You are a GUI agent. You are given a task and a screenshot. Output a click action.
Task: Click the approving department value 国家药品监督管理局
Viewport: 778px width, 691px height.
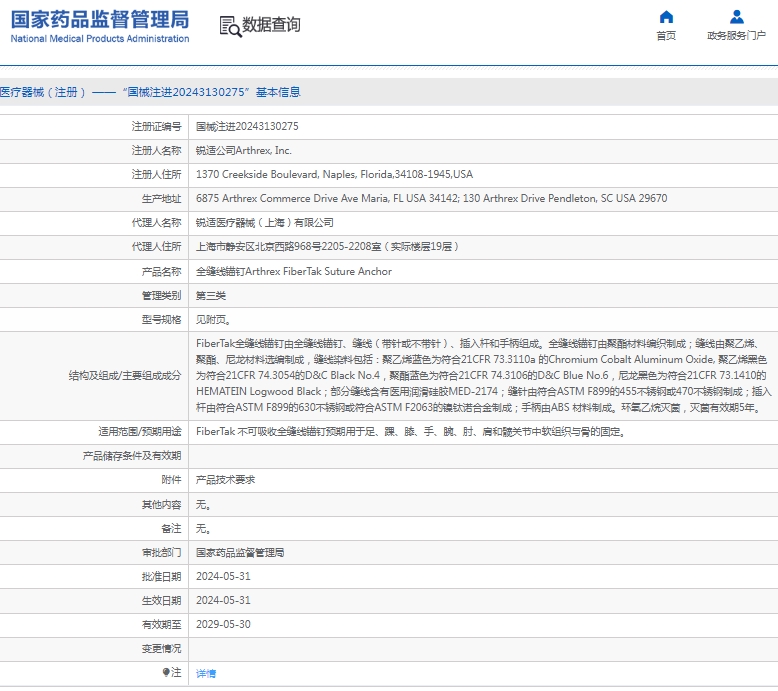click(x=240, y=553)
